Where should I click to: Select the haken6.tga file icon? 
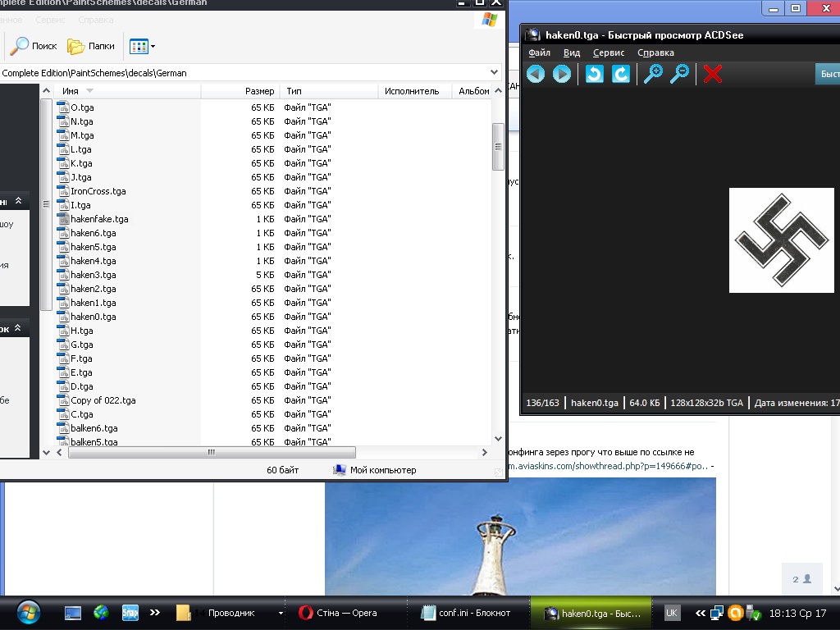(x=63, y=232)
